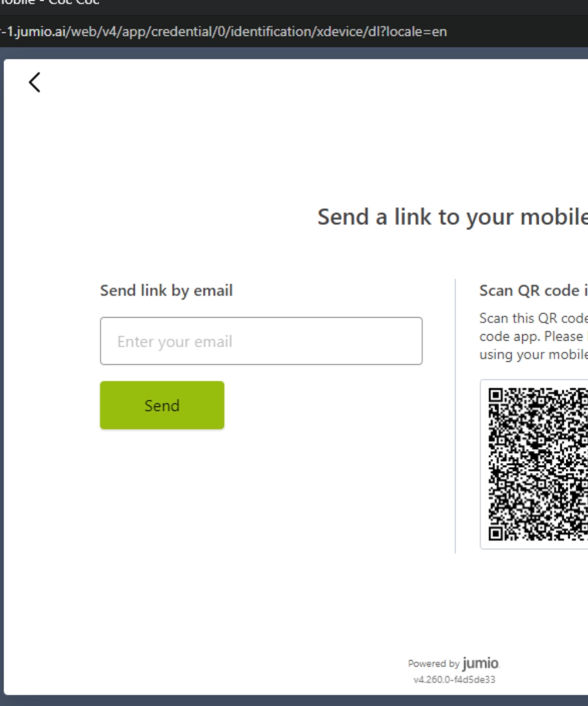The height and width of the screenshot is (706, 588).
Task: Click the Cốc Cốc window title text
Action: 73,2
